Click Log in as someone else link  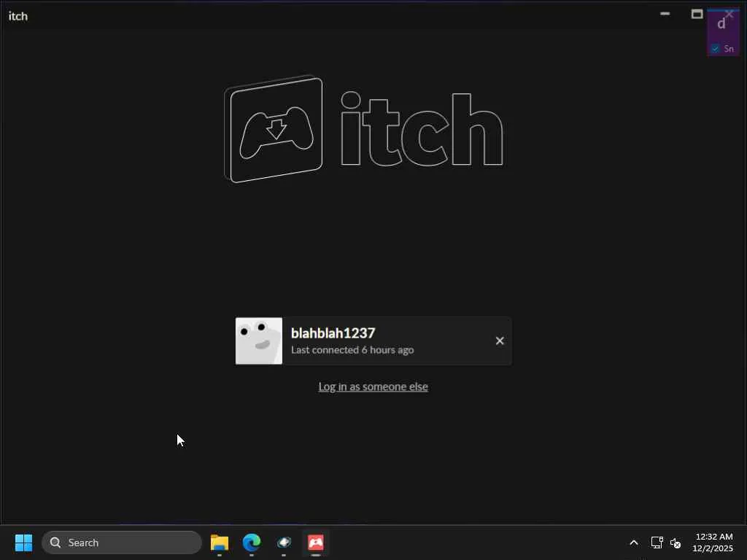click(x=373, y=386)
